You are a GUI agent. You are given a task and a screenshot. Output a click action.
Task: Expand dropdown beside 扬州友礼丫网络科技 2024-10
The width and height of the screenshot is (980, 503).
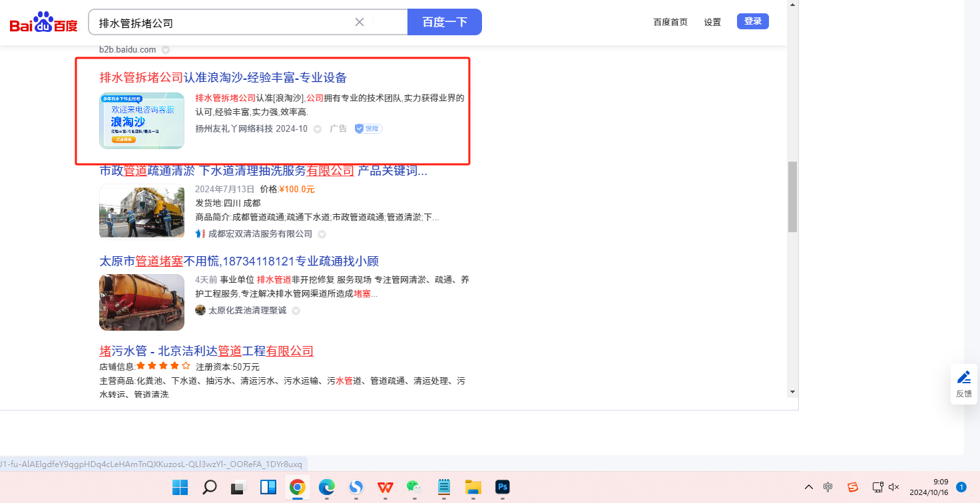click(x=318, y=129)
